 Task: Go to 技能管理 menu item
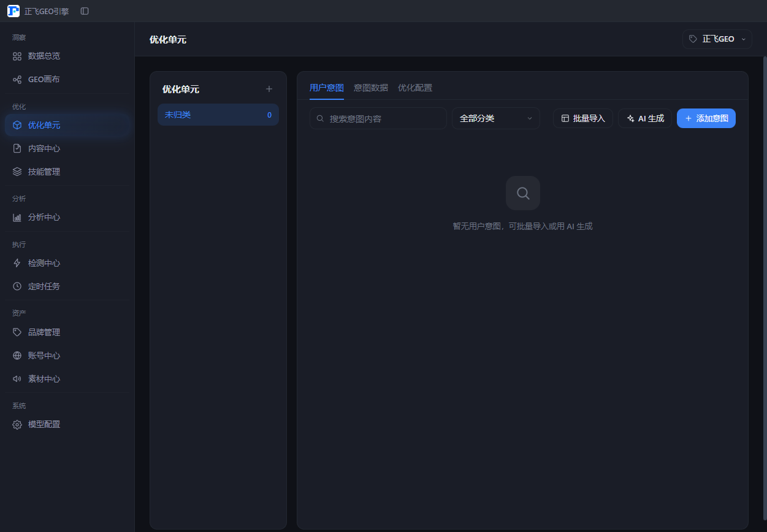click(x=67, y=172)
